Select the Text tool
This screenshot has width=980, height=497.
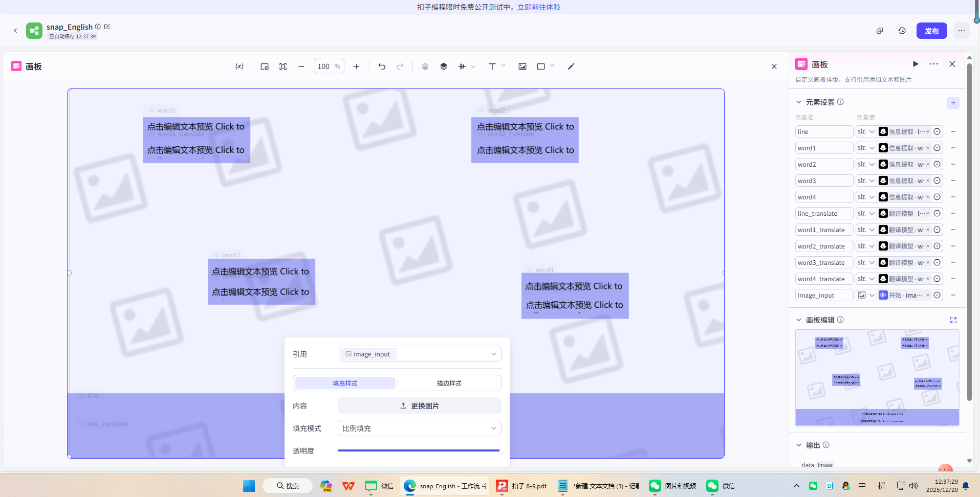[492, 66]
